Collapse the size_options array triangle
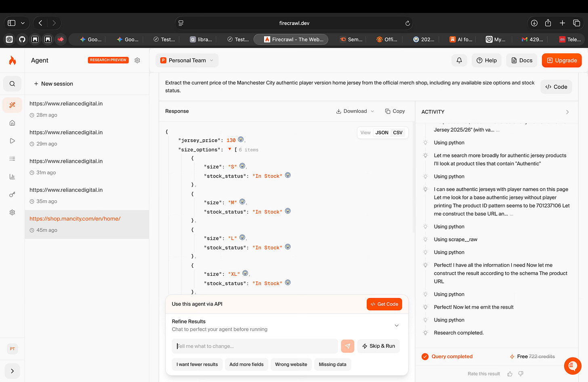 [x=230, y=149]
